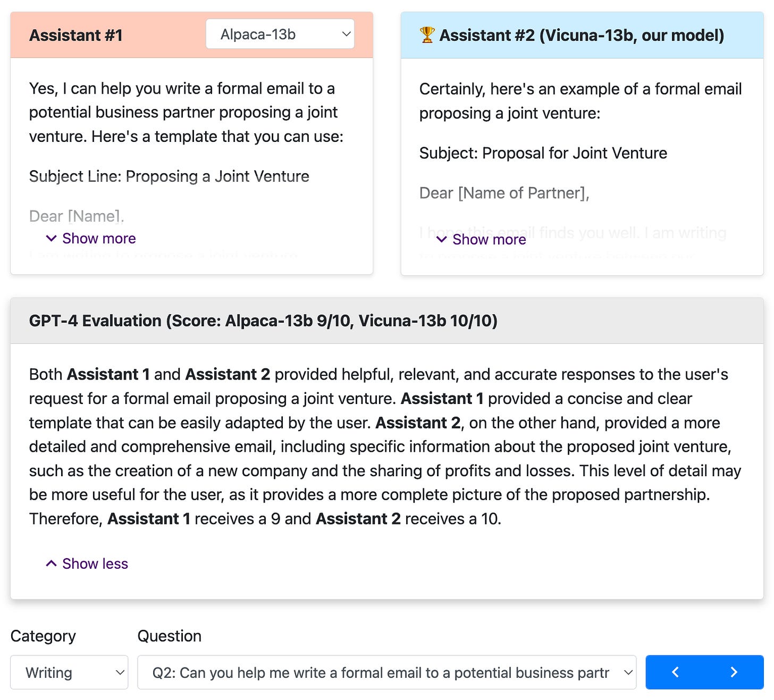Click the Category label
774x700 pixels.
(43, 636)
